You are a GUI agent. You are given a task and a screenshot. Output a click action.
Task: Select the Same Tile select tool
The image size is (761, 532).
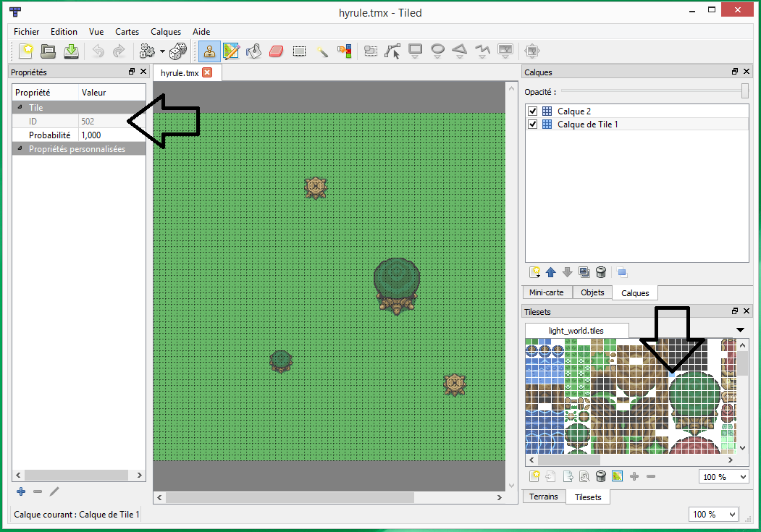tap(345, 51)
